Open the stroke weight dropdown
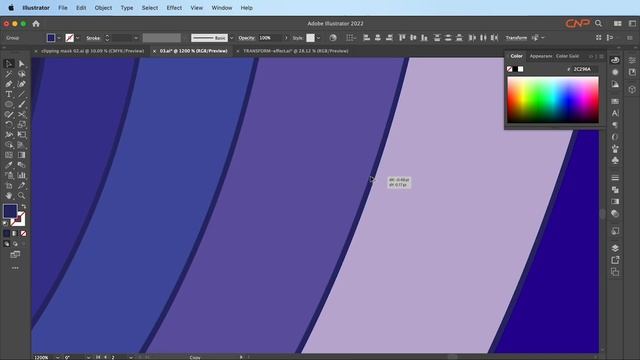The image size is (640, 360). pos(136,38)
